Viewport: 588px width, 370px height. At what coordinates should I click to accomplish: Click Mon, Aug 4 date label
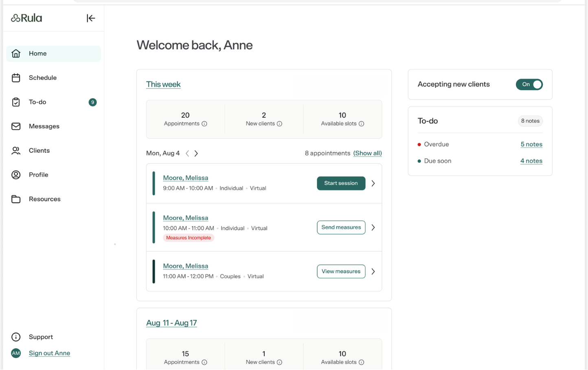[x=163, y=153]
